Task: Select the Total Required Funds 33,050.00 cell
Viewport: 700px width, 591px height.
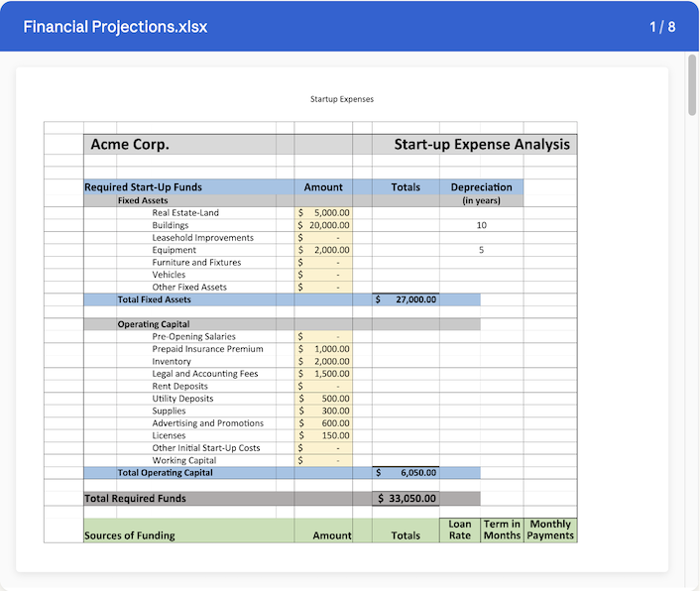Action: (406, 499)
